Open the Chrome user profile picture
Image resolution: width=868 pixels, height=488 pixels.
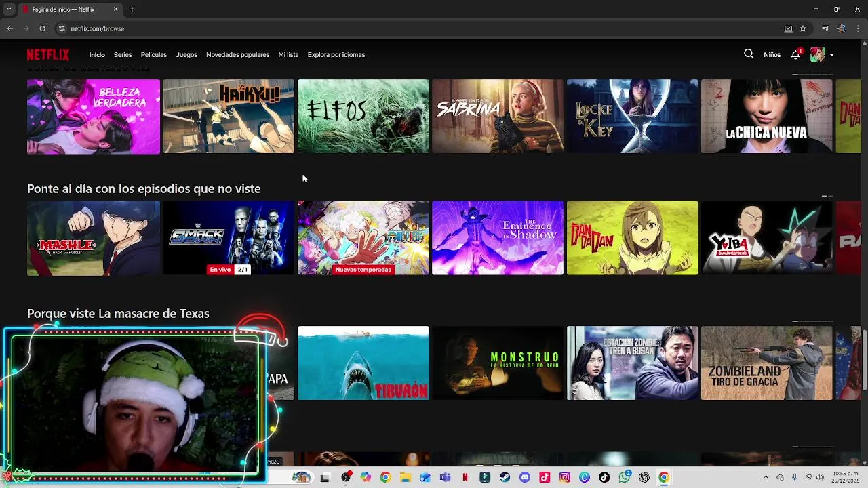842,28
